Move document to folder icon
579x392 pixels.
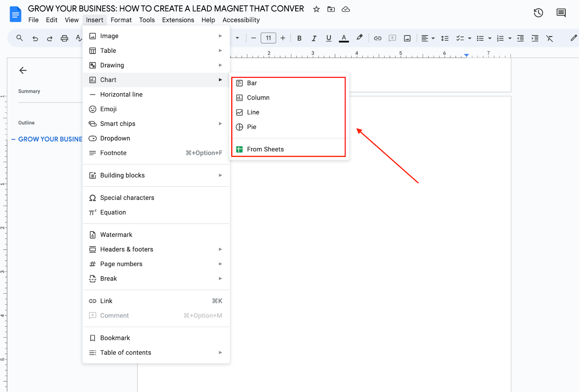331,9
